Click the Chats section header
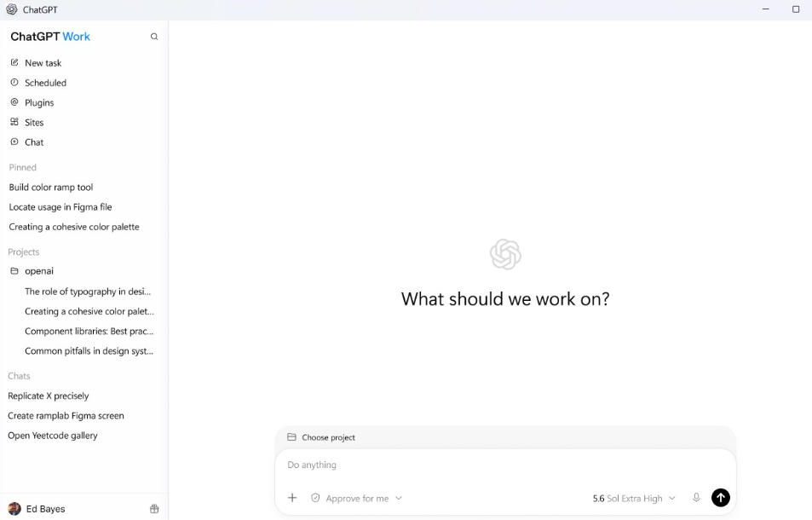 click(19, 376)
